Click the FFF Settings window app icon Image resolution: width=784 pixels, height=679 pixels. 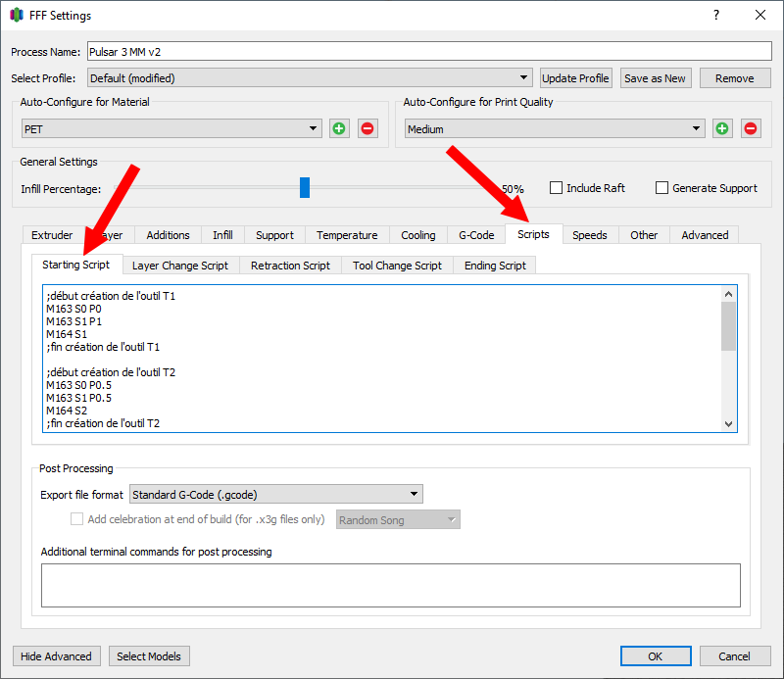pyautogui.click(x=17, y=15)
